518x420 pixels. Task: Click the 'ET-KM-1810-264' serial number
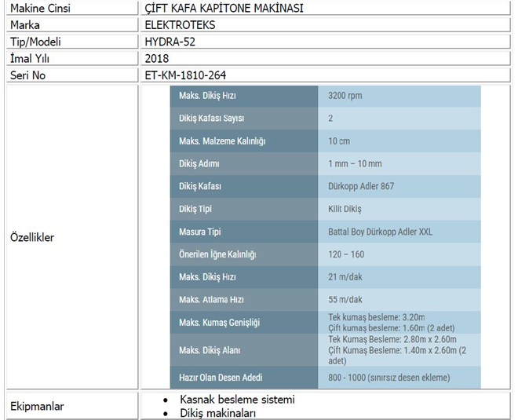(185, 75)
